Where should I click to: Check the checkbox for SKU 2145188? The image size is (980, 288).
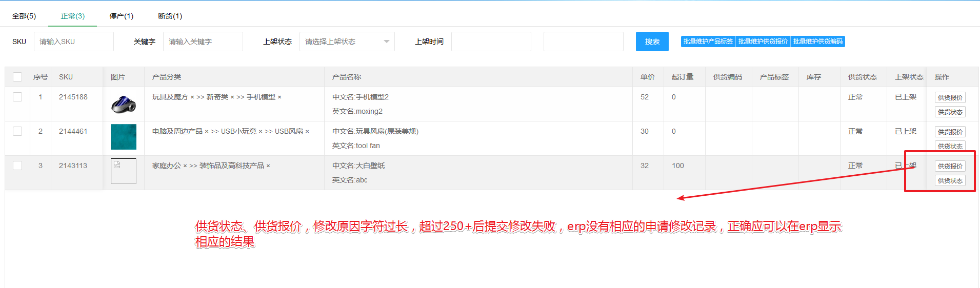pyautogui.click(x=17, y=97)
